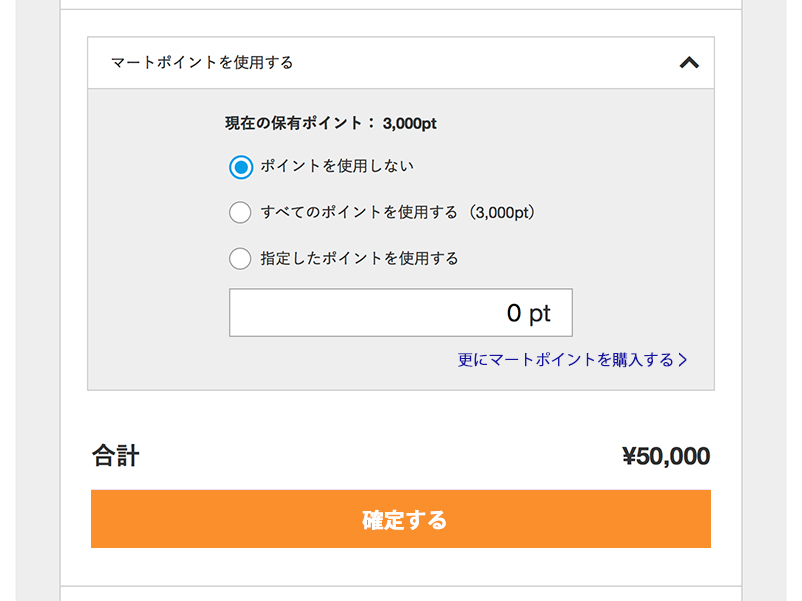Click the right arrow after the purchase link
The width and height of the screenshot is (802, 601).
pos(683,360)
